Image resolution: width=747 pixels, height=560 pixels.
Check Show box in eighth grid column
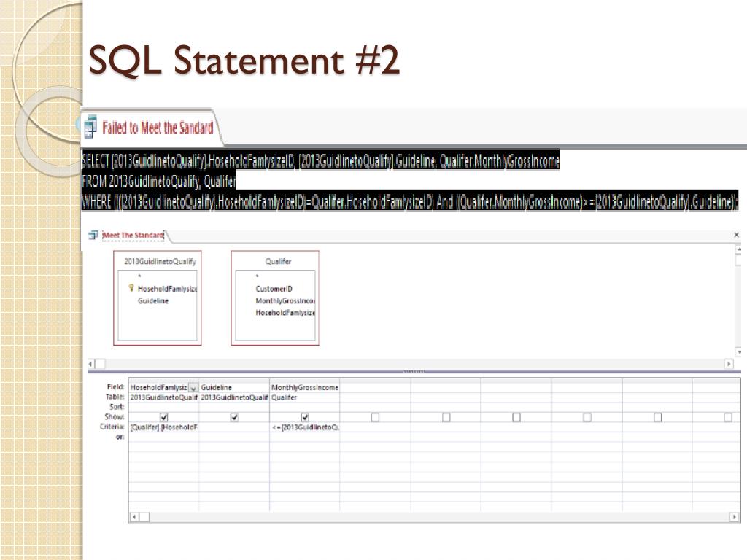coord(657,417)
